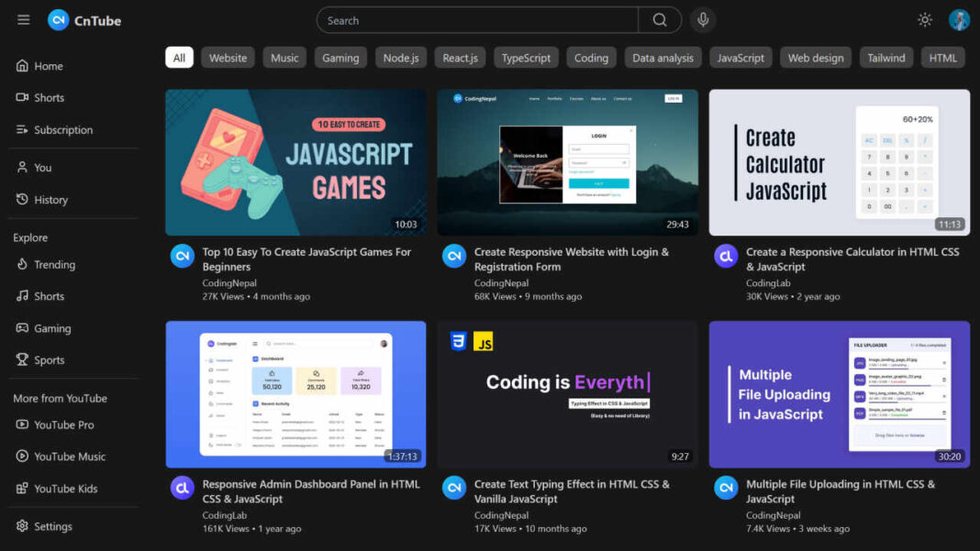Open YouTube Music in sidebar
The width and height of the screenshot is (980, 551).
click(69, 457)
